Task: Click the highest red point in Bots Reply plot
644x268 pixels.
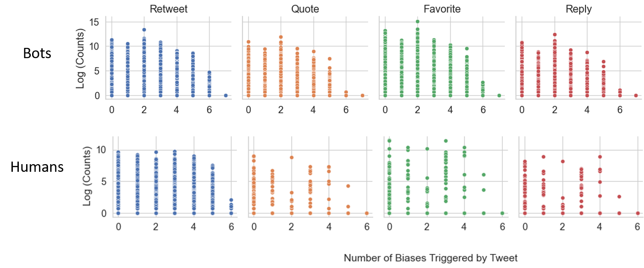Action: (554, 35)
